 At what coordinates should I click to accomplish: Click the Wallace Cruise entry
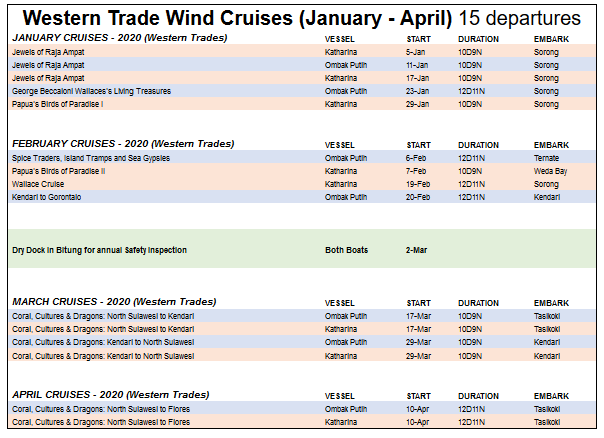38,184
